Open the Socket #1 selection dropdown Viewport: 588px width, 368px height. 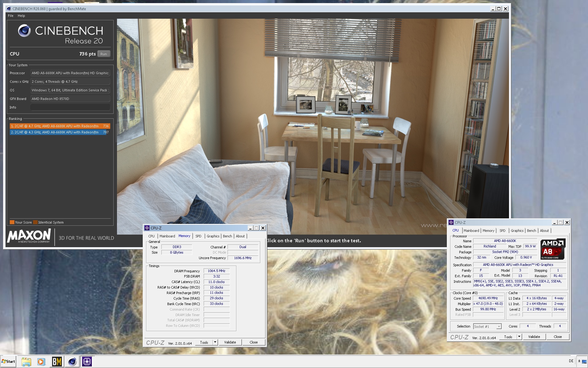click(x=487, y=327)
